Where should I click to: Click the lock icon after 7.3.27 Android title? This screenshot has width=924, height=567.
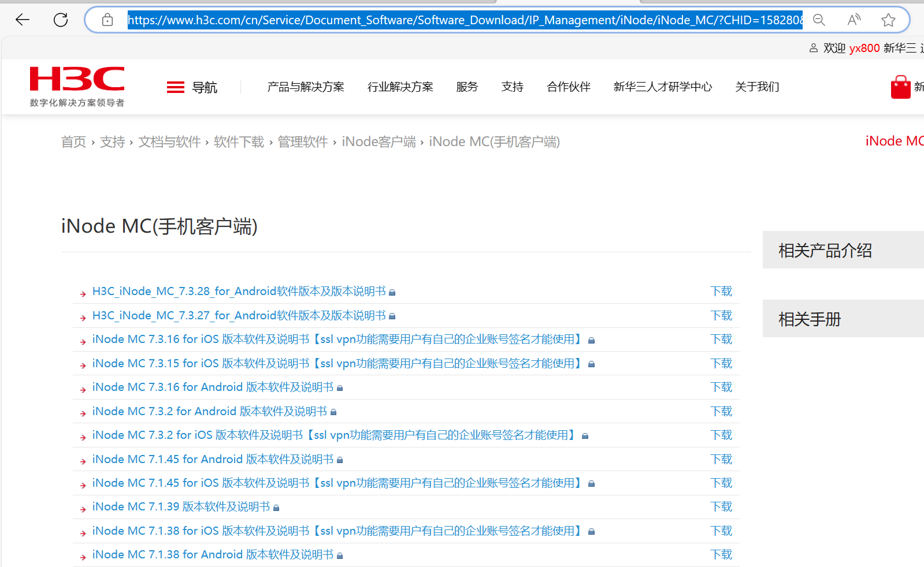click(392, 316)
